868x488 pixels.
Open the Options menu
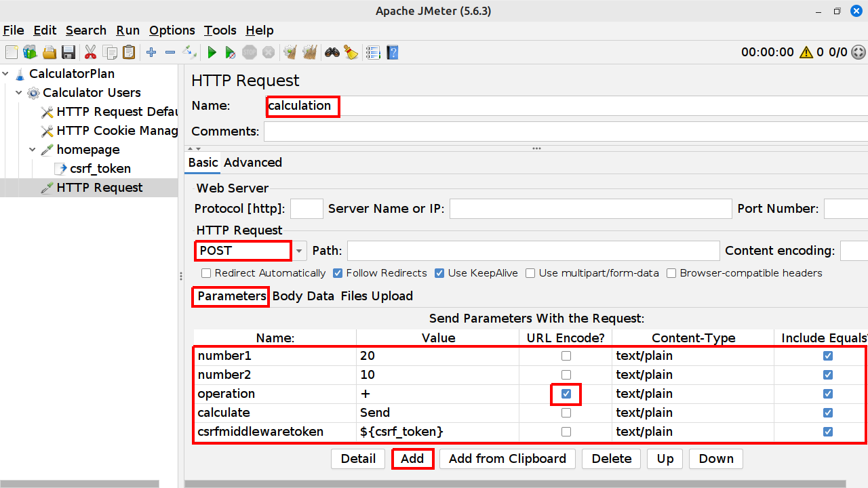[x=172, y=30]
